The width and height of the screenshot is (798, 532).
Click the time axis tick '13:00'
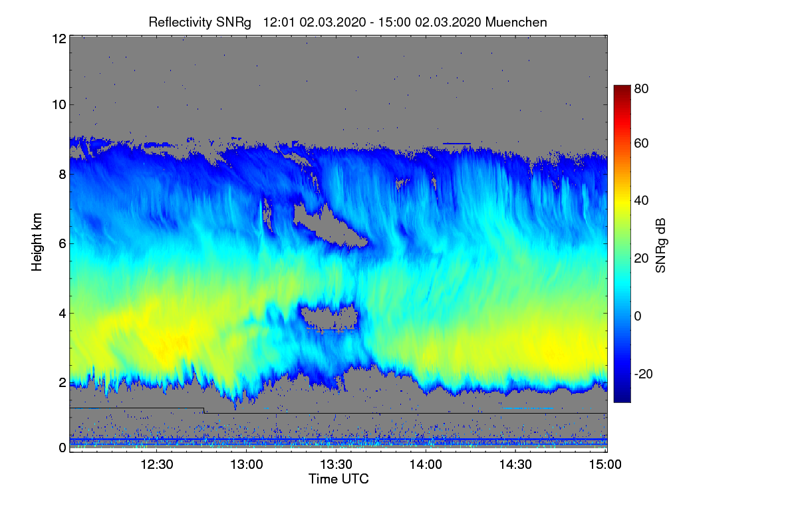point(246,465)
